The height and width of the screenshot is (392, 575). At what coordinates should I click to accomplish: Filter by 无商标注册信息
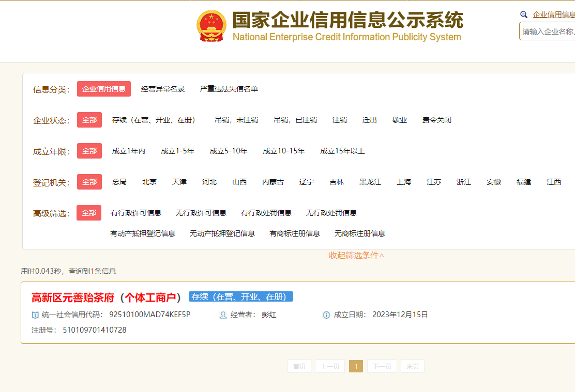[360, 233]
